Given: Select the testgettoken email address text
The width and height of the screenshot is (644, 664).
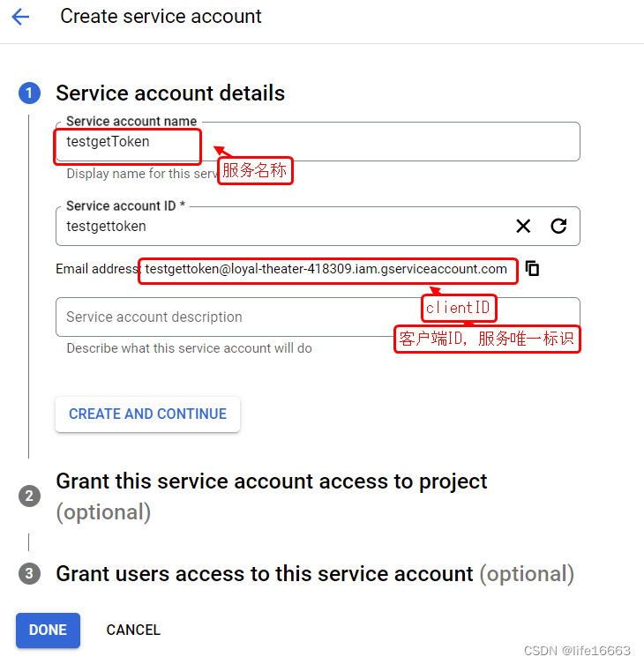Looking at the screenshot, I should pyautogui.click(x=326, y=269).
